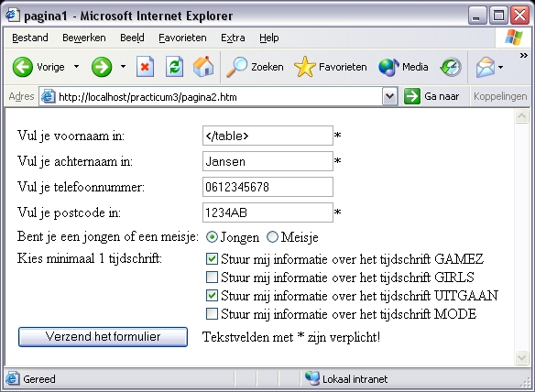This screenshot has height=392, width=535.
Task: Check the tijdschrift GIRLS checkbox
Action: [212, 277]
